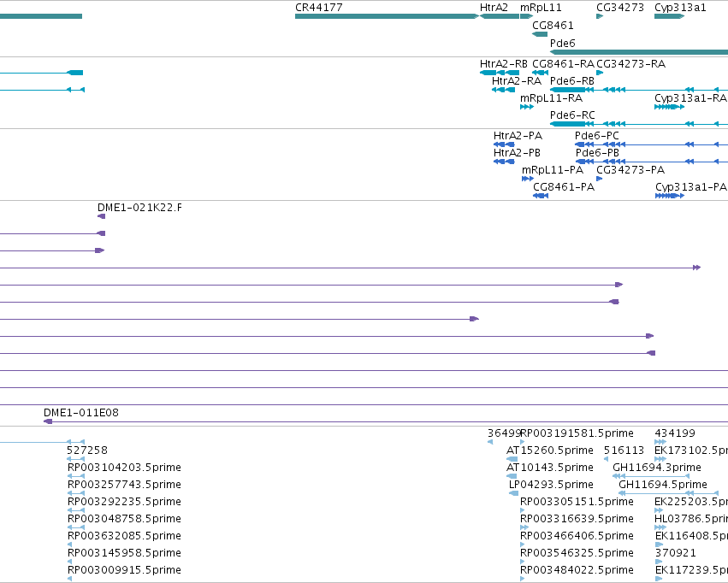Click the CG34273 gene label
The height and width of the screenshot is (583, 728).
pos(620,8)
